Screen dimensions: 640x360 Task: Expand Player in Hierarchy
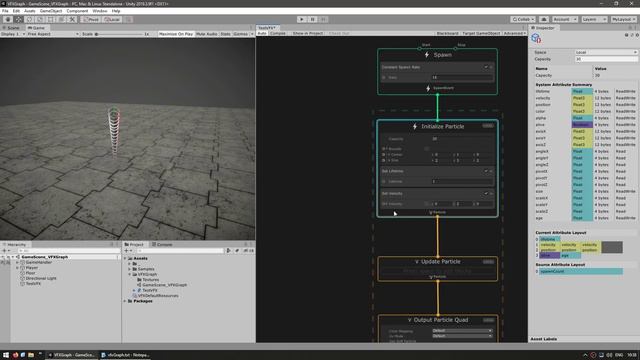(x=18, y=268)
